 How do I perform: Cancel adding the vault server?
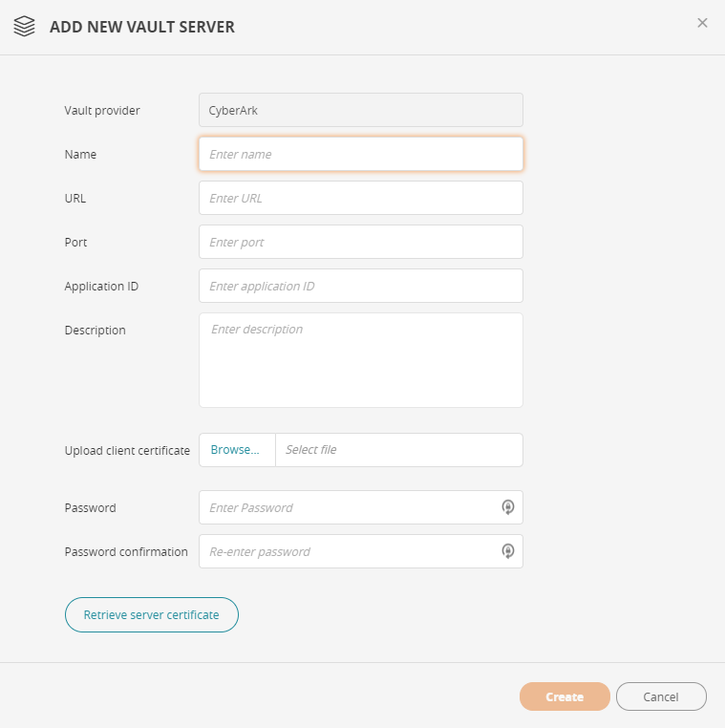pos(660,696)
